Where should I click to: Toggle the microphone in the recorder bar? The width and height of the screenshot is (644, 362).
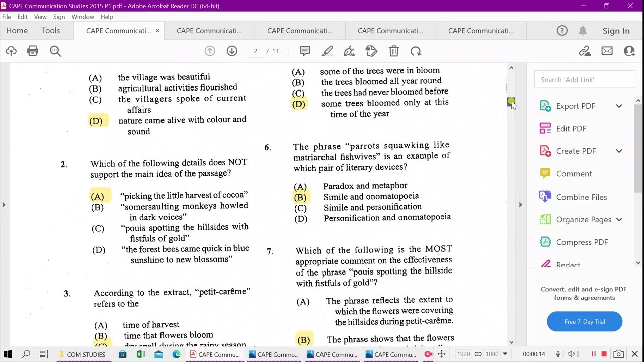558,354
